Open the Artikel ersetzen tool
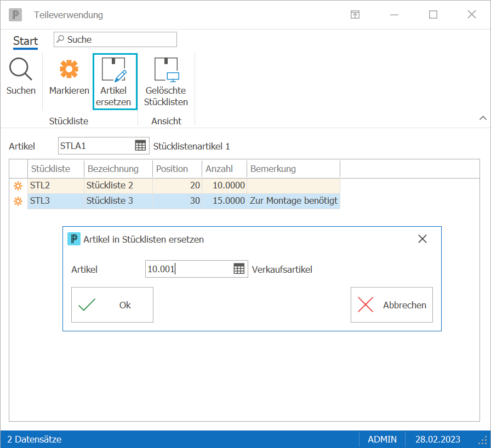 coord(115,82)
